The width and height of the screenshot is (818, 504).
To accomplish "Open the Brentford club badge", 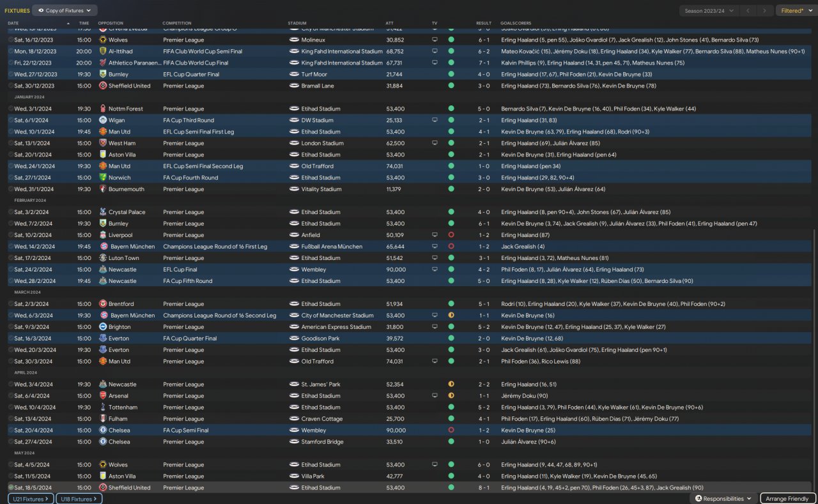I will 103,304.
